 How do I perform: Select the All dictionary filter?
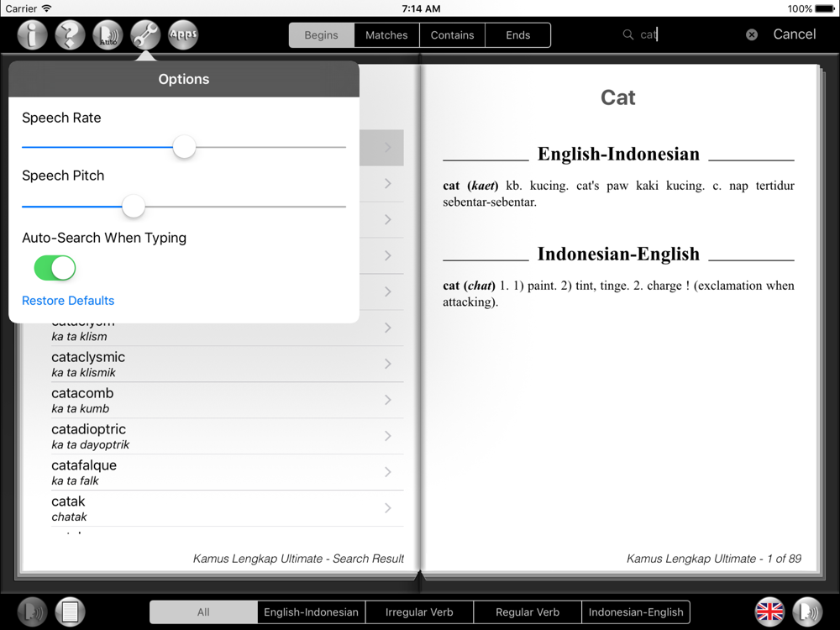[203, 612]
